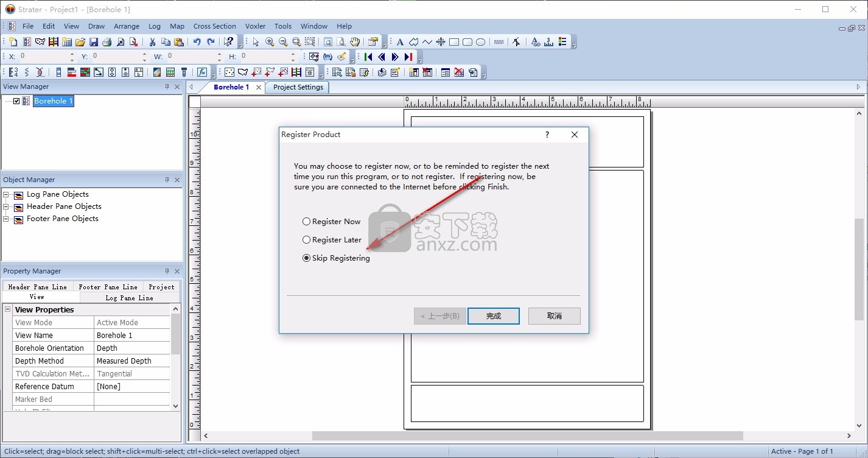868x458 pixels.
Task: Open the Tools menu
Action: click(283, 26)
